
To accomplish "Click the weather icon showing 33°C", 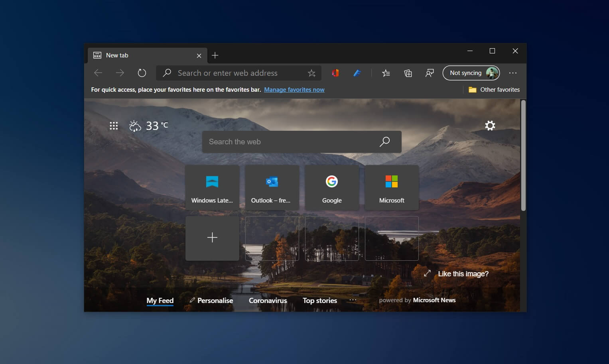I will (135, 126).
